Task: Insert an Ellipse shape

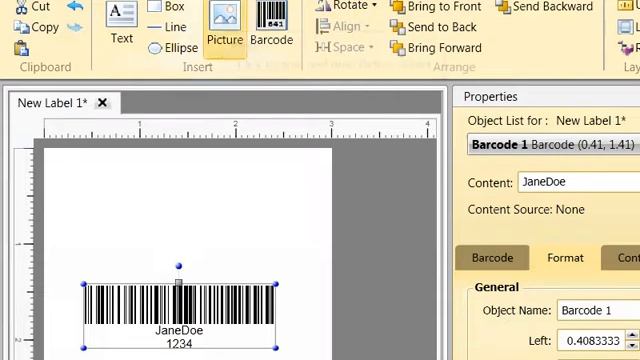Action: pyautogui.click(x=173, y=48)
